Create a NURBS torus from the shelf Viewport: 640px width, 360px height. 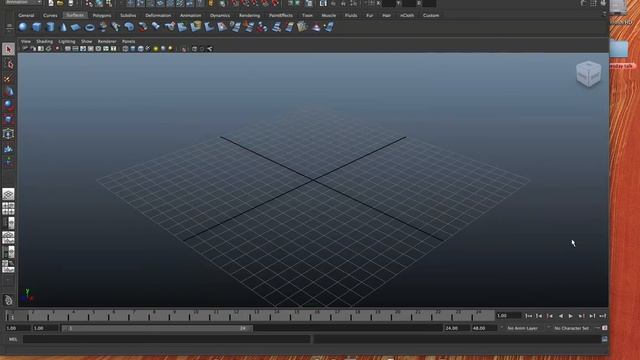pyautogui.click(x=89, y=27)
